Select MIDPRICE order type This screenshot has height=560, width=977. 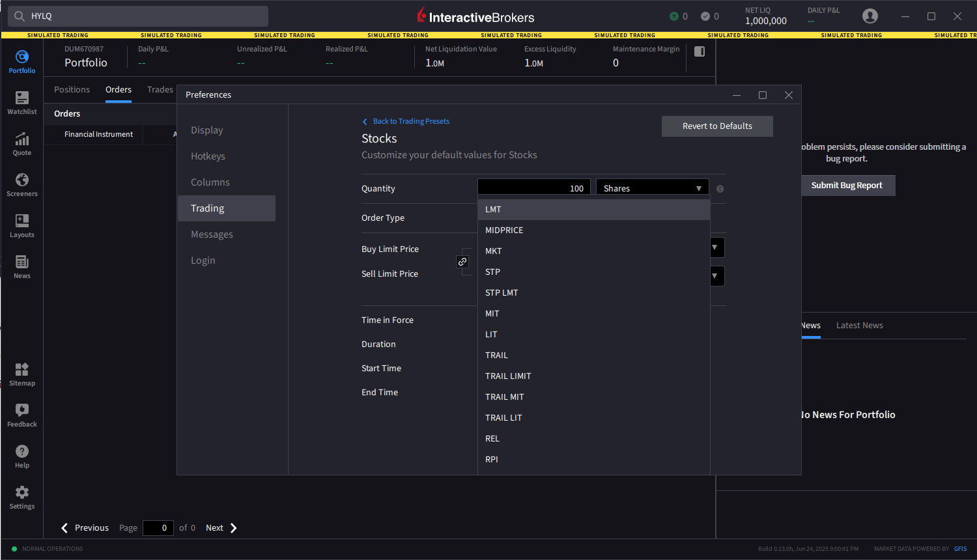593,231
